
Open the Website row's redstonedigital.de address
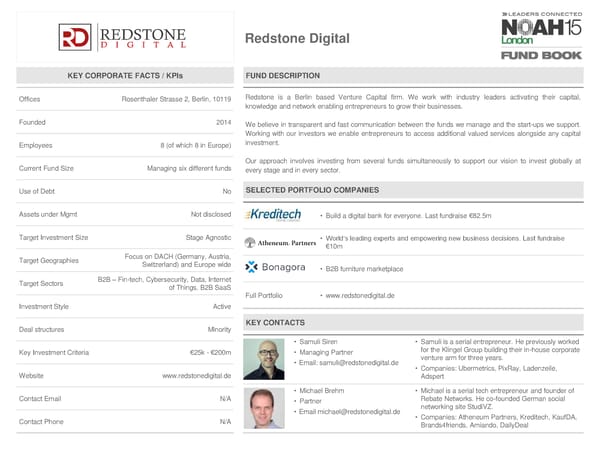tap(196, 375)
